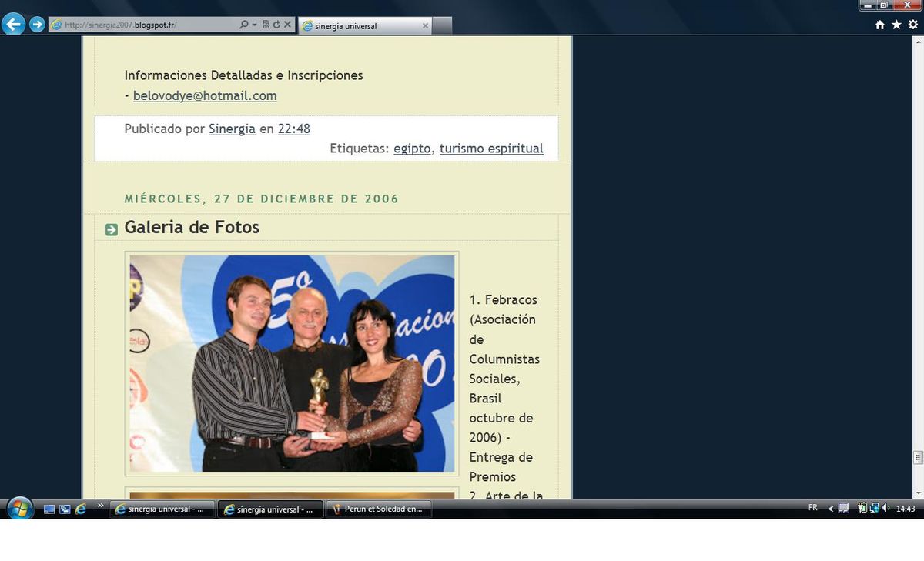Open a new blank tab

point(442,26)
